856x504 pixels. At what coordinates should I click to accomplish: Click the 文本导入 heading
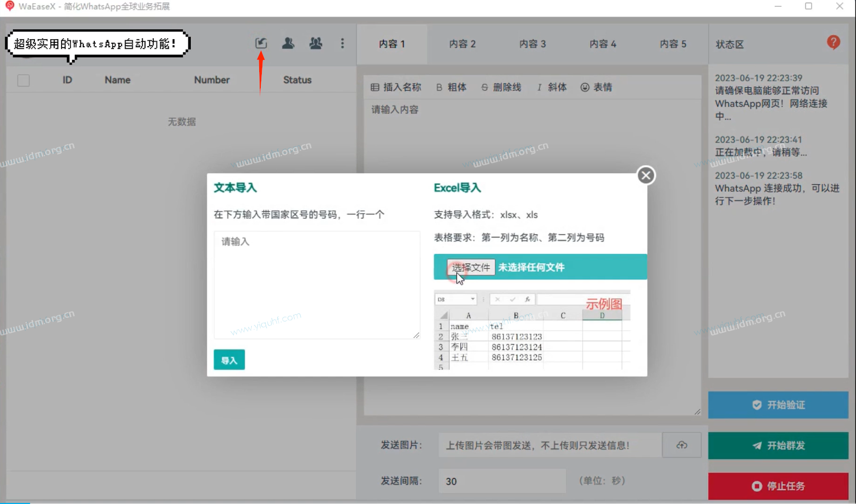click(x=235, y=188)
